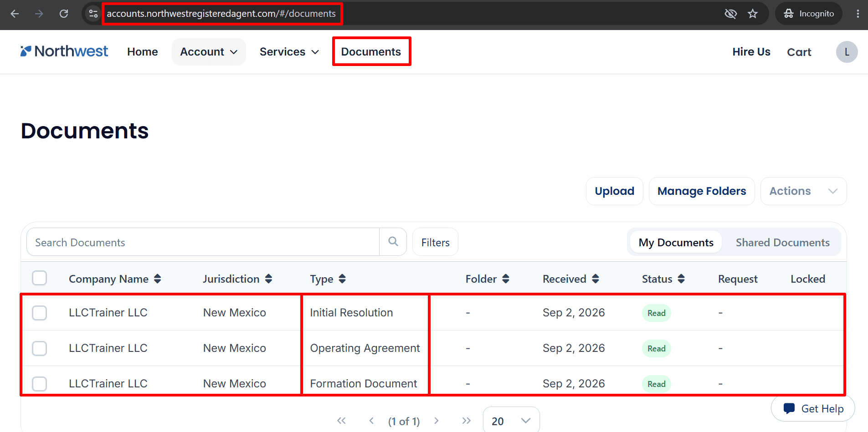Screen dimensions: 868x432
Task: Click the Northwest logo
Action: coord(64,51)
